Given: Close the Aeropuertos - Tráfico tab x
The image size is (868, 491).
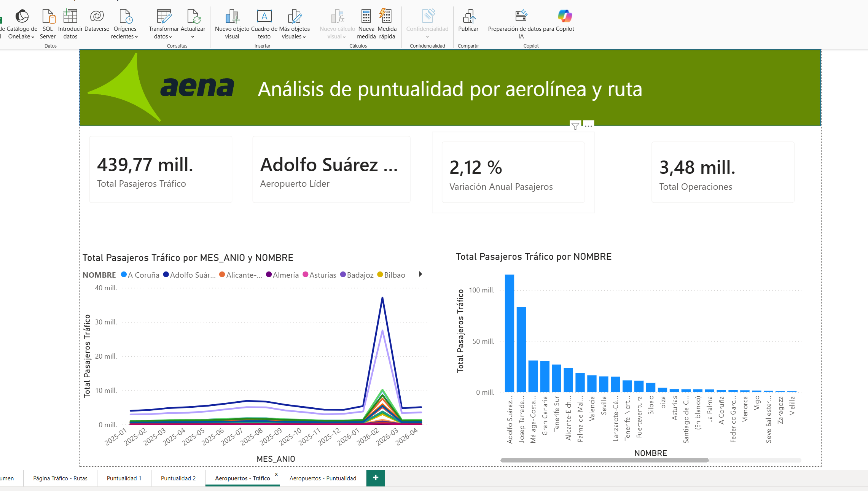Looking at the screenshot, I should tap(276, 474).
